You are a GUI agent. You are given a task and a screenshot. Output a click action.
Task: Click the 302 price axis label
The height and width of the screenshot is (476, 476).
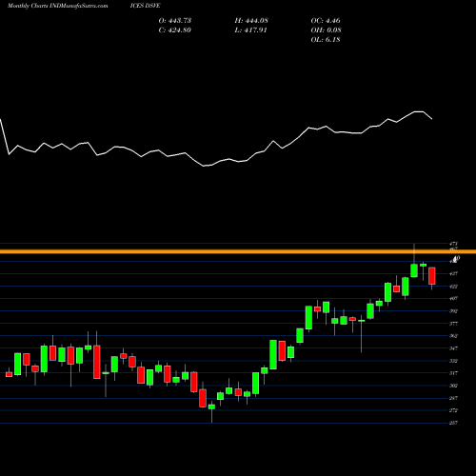click(x=453, y=386)
